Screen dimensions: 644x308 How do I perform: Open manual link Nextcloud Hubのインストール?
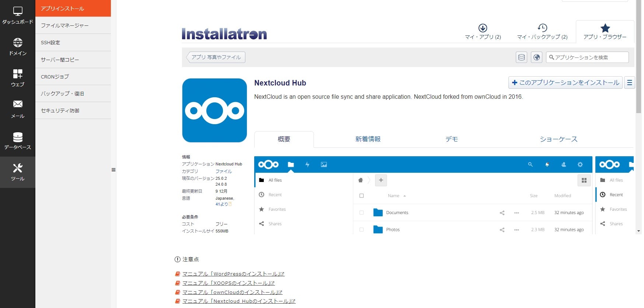(239, 301)
